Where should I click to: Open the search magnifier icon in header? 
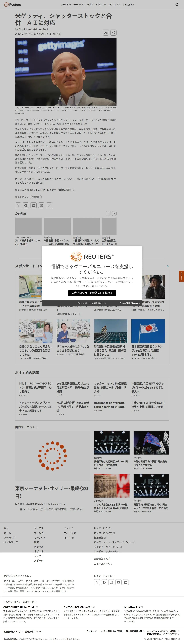pyautogui.click(x=177, y=4)
